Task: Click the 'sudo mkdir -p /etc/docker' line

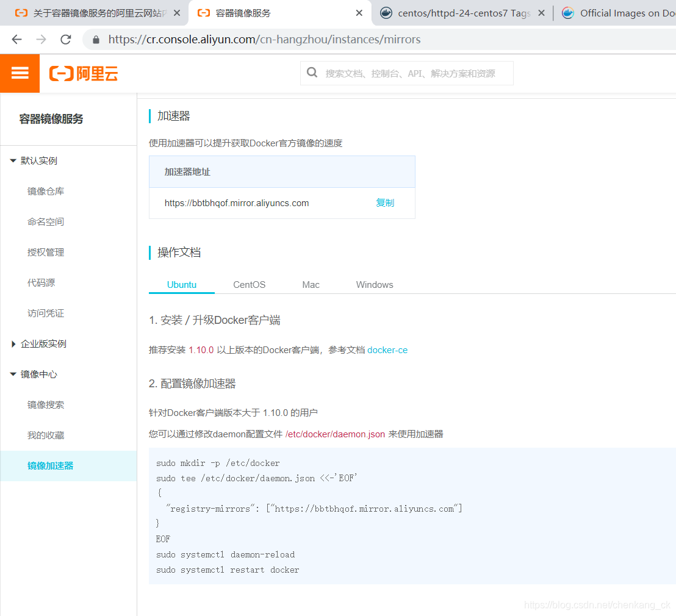Action: pos(218,464)
